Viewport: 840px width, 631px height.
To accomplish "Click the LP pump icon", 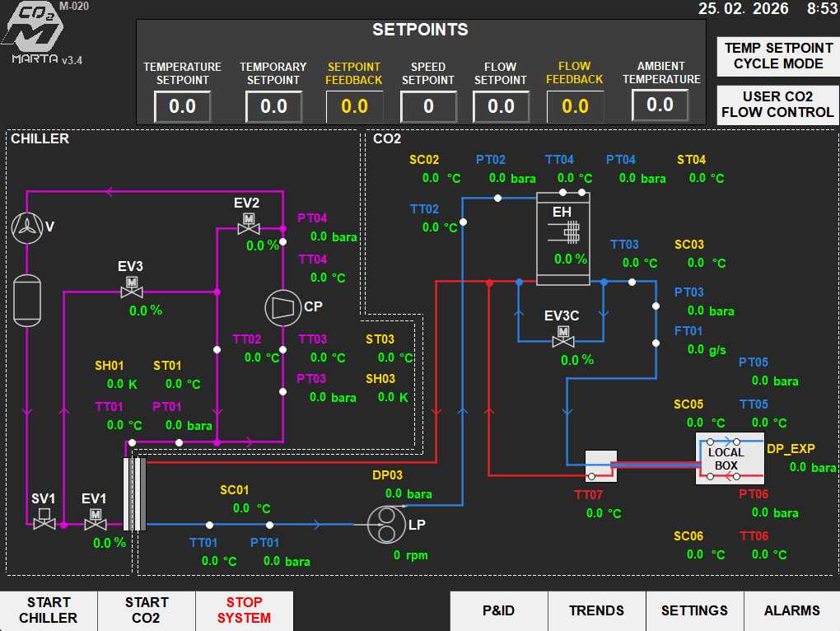I will [382, 524].
